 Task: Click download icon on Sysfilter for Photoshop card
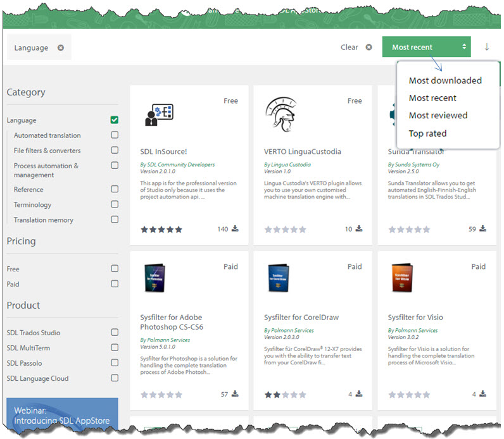(x=236, y=393)
